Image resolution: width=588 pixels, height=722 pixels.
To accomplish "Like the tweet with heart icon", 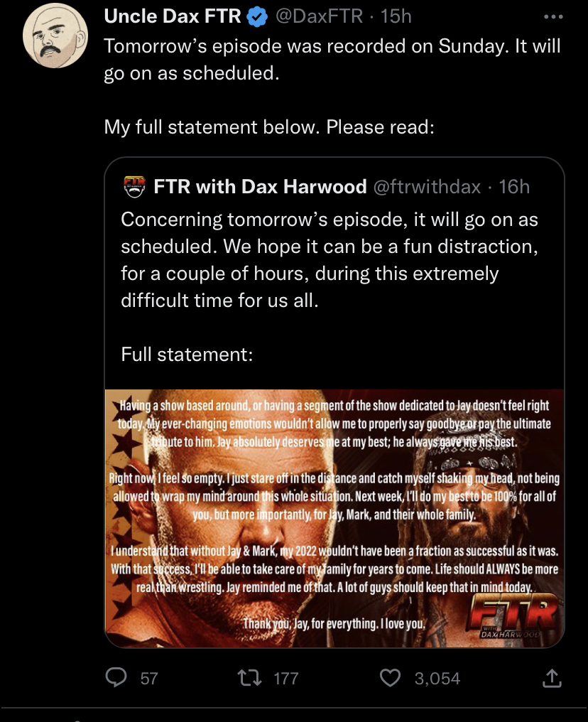I will coord(390,678).
